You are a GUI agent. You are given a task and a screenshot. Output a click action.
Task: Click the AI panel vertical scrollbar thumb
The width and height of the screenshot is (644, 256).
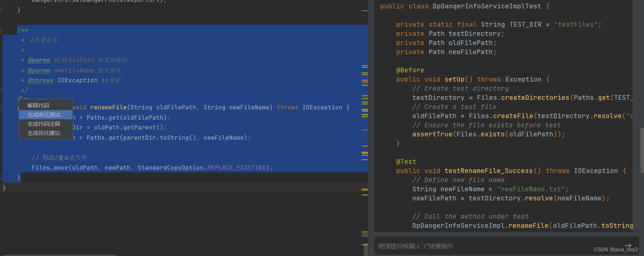(642, 150)
